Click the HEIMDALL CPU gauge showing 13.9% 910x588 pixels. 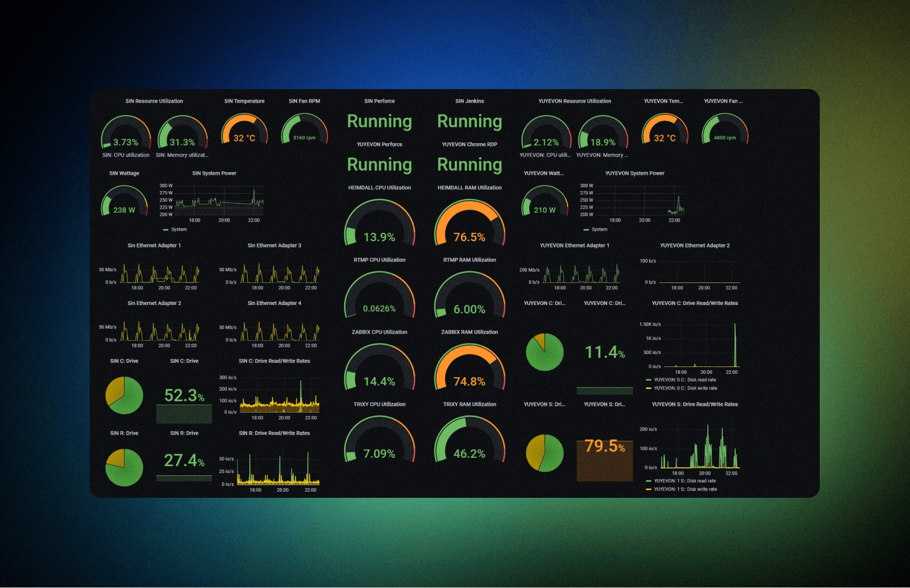click(x=380, y=223)
